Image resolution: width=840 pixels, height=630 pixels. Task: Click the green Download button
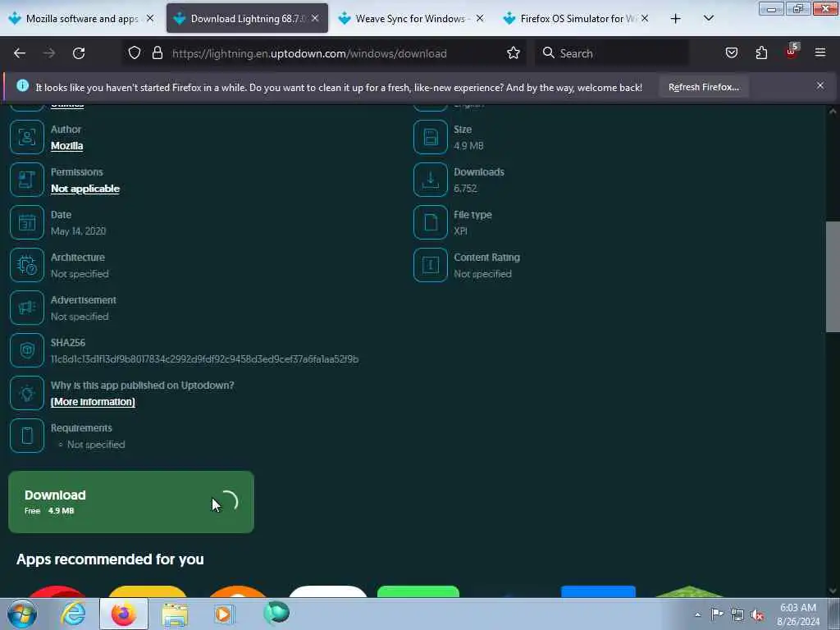click(x=131, y=502)
